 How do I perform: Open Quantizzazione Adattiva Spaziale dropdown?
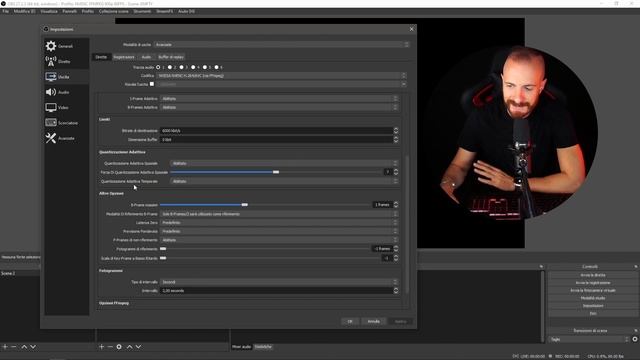coord(284,163)
